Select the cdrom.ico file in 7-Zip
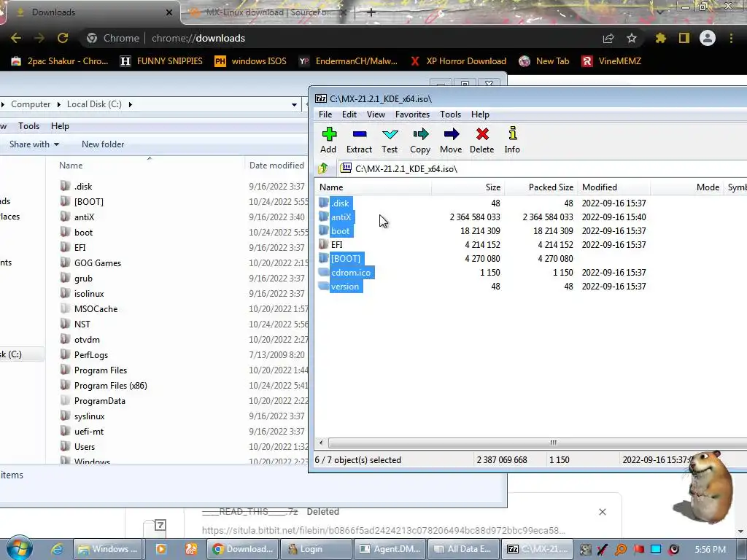 click(x=351, y=273)
